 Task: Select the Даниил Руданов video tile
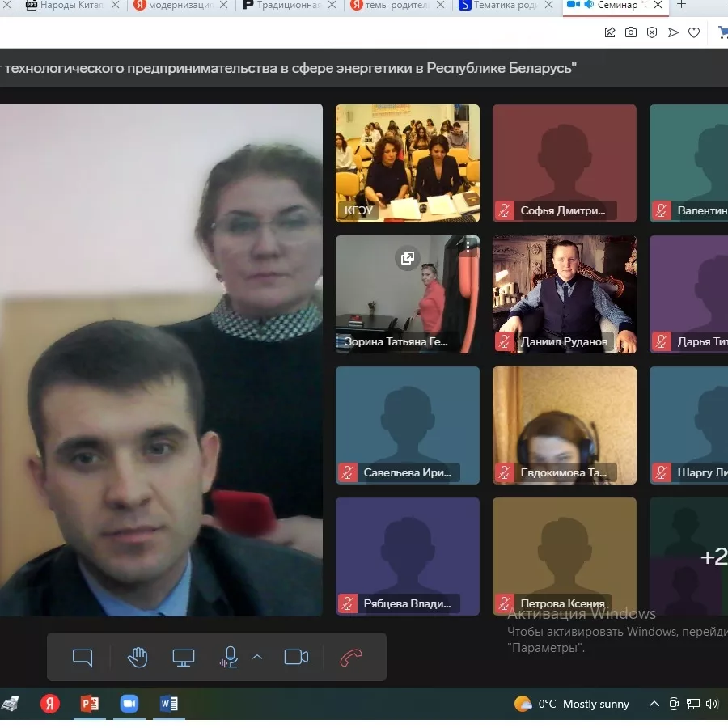[564, 294]
